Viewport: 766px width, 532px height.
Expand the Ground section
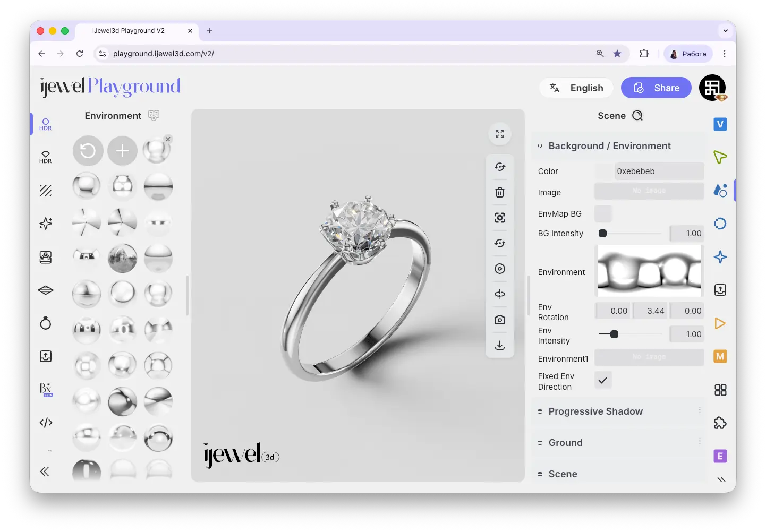pos(619,443)
